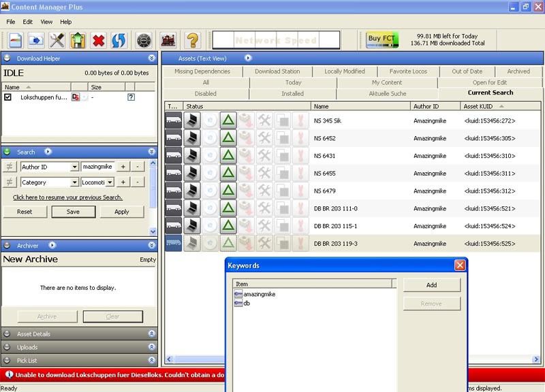Click the wrench and screwdriver tools icon
The image size is (545, 392).
(57, 41)
